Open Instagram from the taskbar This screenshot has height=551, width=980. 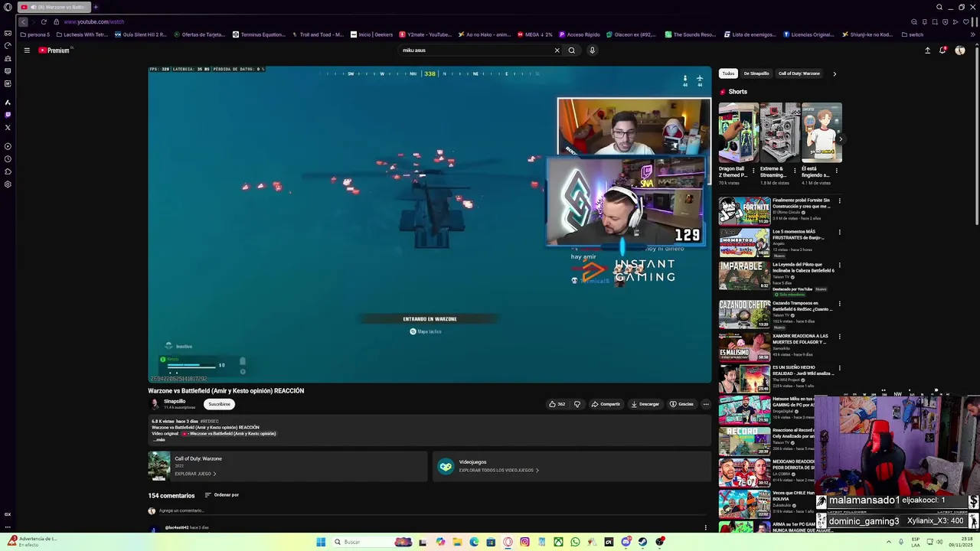point(524,542)
